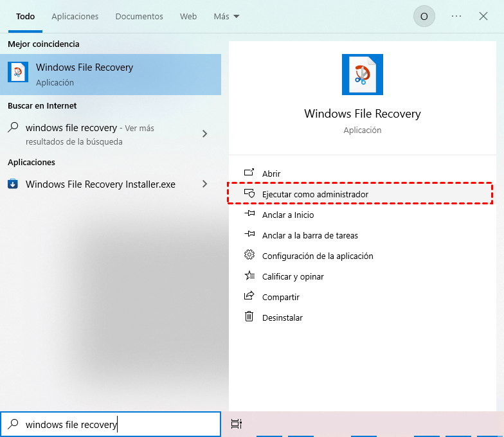Screen dimensions: 504x437
Task: Click the Aplicaciones section heading
Action: click(32, 162)
